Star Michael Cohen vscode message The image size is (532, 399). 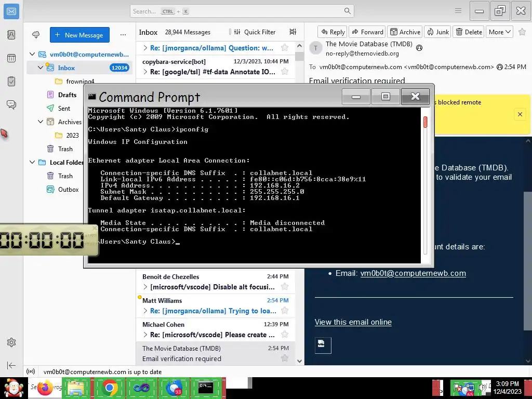(285, 335)
